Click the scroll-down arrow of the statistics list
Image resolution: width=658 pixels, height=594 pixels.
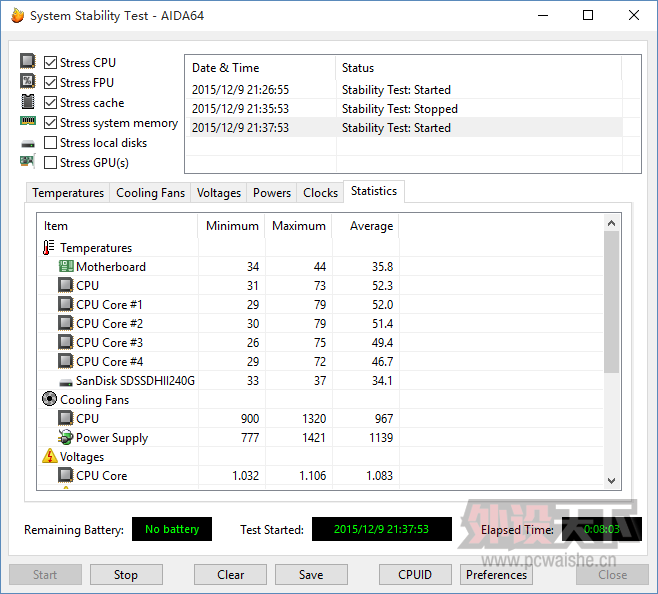(x=611, y=481)
